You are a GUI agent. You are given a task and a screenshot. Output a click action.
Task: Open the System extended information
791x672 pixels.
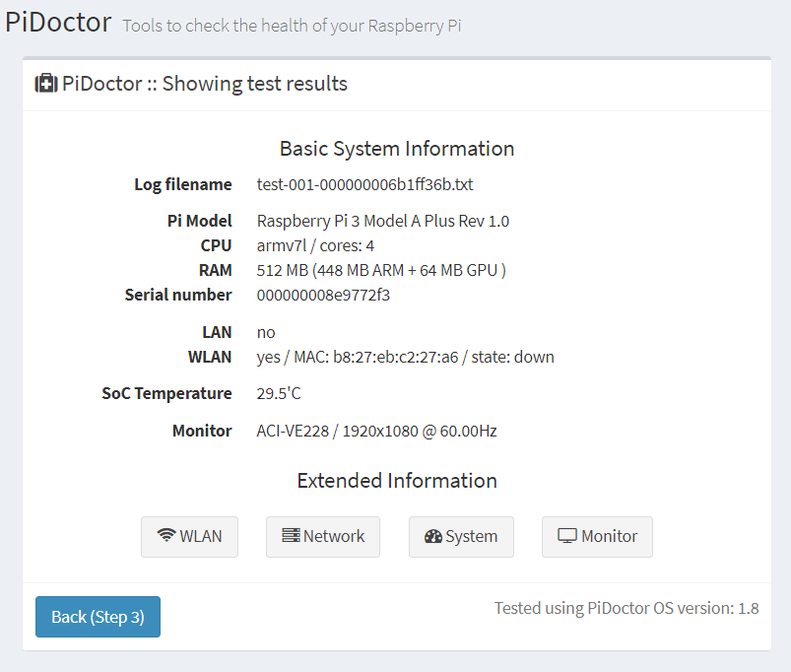[x=460, y=536]
